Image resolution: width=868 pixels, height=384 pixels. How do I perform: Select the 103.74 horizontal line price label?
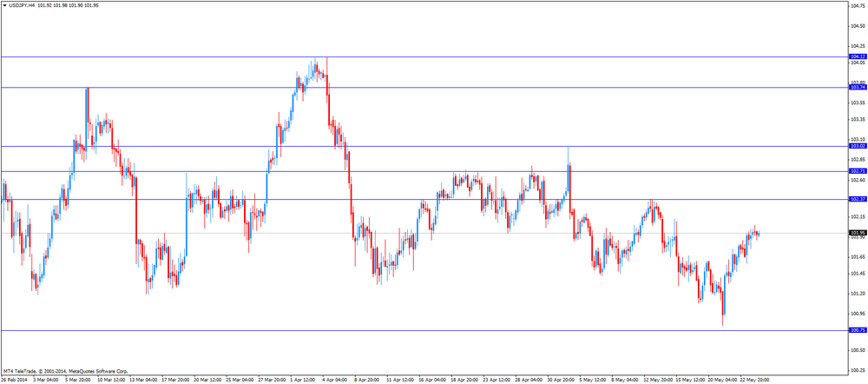[858, 87]
